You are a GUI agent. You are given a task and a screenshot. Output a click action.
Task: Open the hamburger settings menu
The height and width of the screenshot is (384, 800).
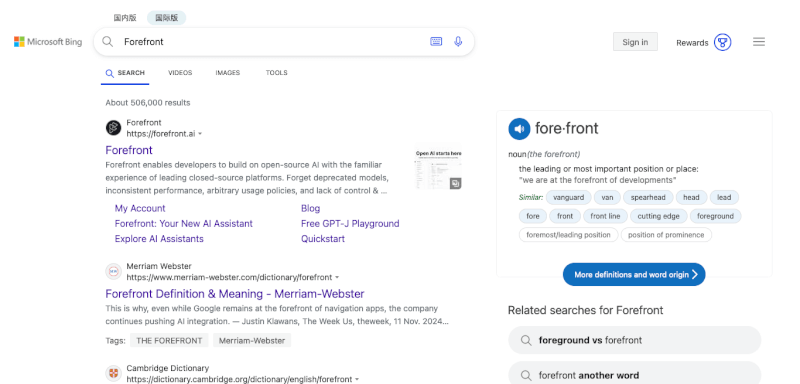[x=759, y=42]
